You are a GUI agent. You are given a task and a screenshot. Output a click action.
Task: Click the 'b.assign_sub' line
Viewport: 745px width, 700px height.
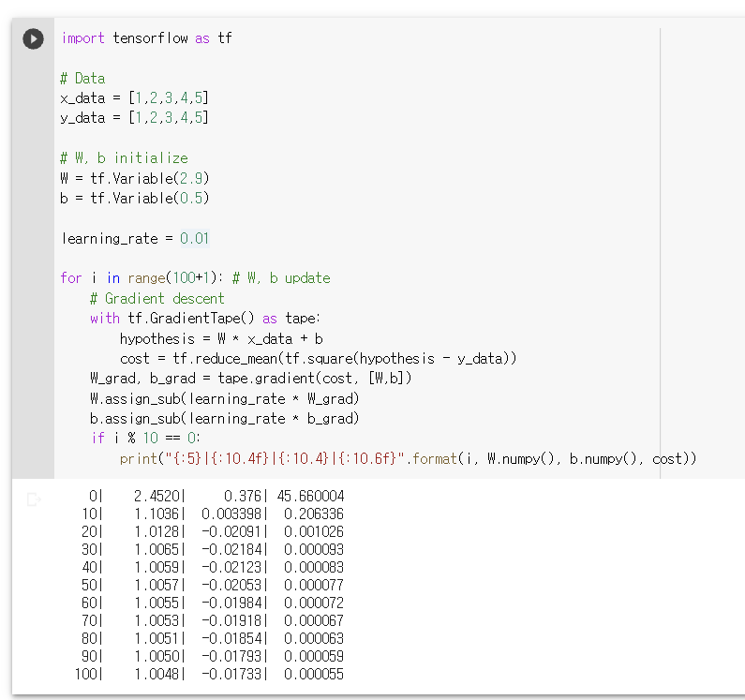225,418
